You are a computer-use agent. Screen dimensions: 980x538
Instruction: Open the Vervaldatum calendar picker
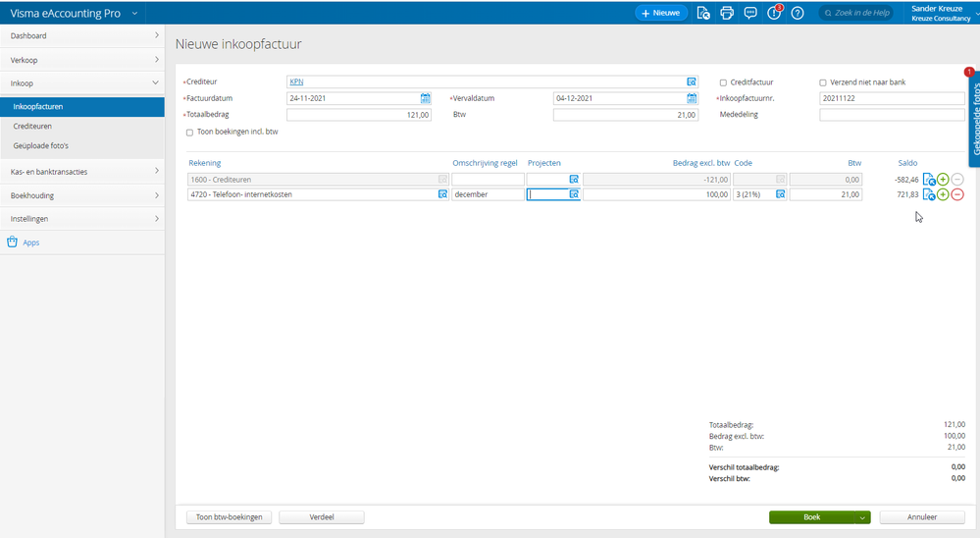pos(692,98)
